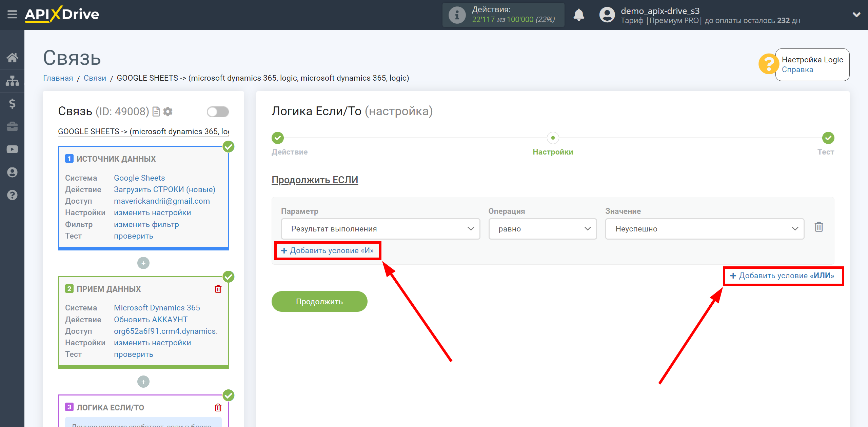
Task: Open Microsoft Dynamics 365 system link
Action: click(x=157, y=308)
